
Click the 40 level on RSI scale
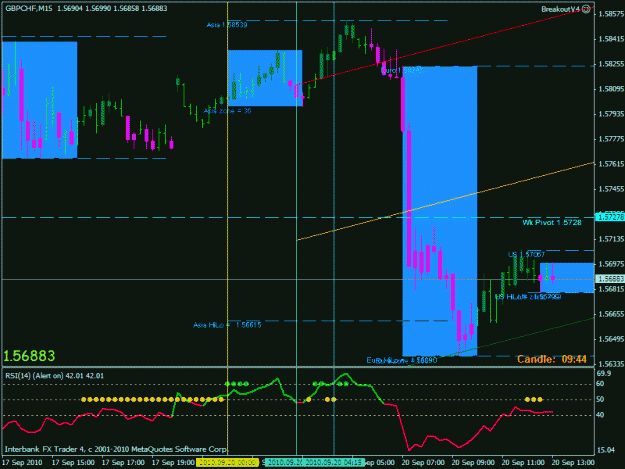[601, 415]
